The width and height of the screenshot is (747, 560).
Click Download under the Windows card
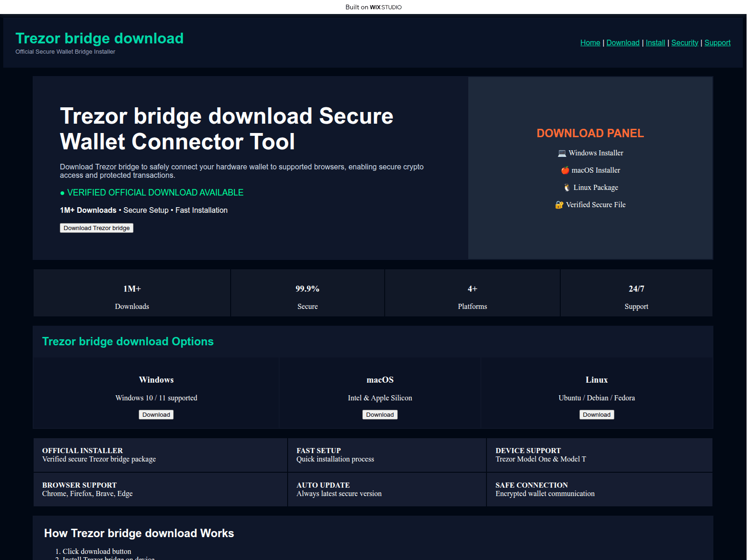[x=156, y=414]
